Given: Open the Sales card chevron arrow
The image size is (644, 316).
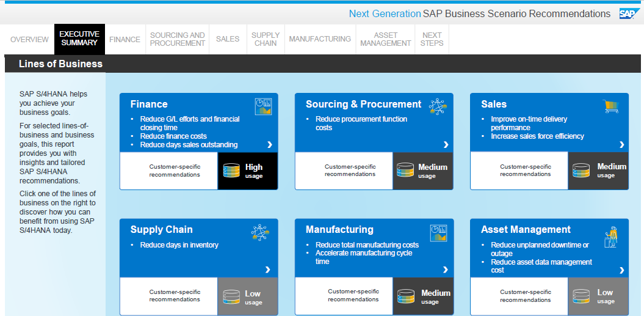Looking at the screenshot, I should point(621,145).
